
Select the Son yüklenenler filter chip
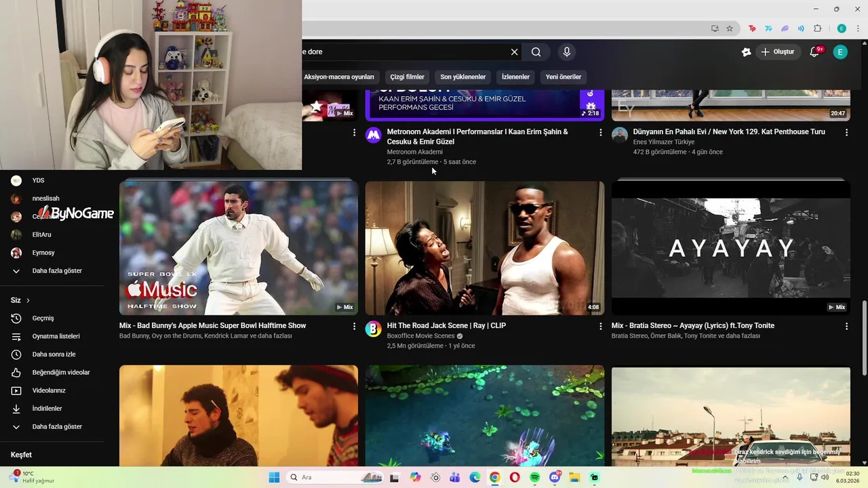tap(463, 77)
